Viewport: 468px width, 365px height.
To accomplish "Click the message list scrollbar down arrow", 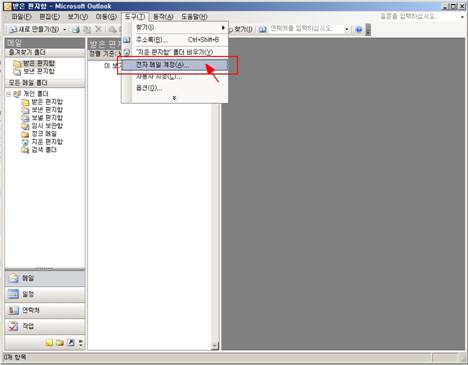I will [215, 346].
